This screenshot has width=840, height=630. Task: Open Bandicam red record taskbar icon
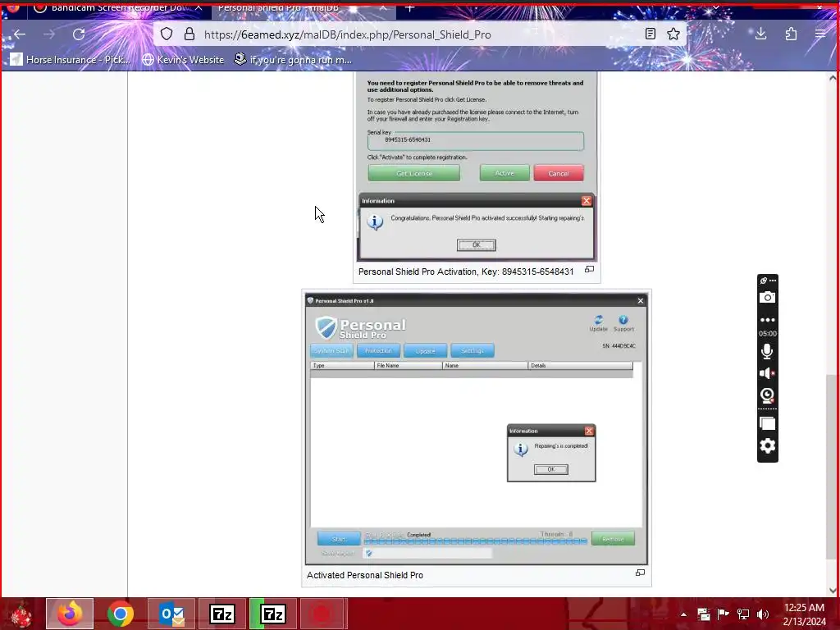tap(323, 614)
